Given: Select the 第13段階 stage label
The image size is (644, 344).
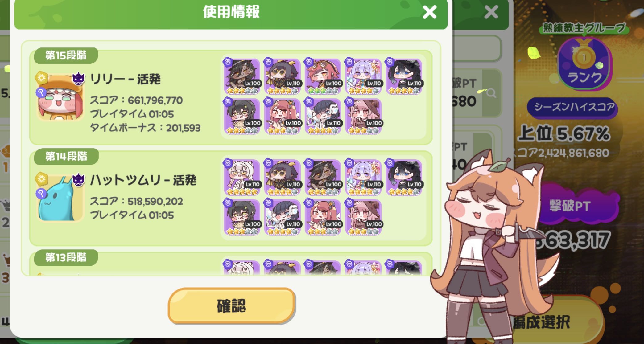Looking at the screenshot, I should pos(66,257).
